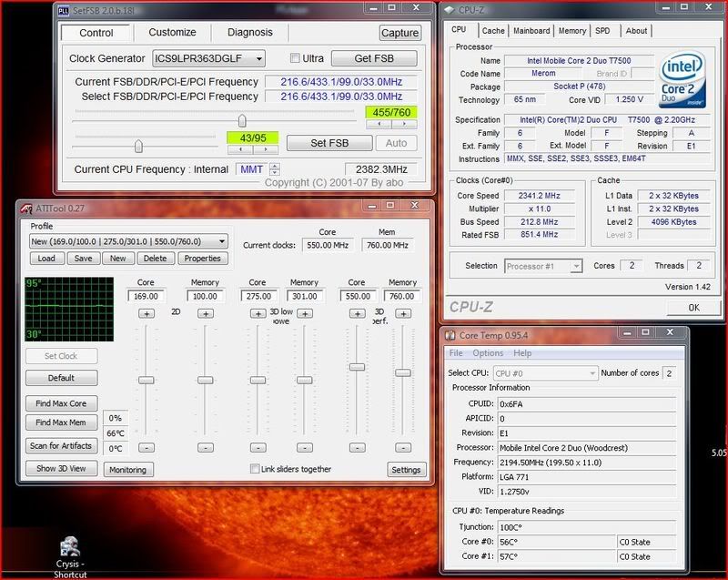Click OK button in CPU-Z
This screenshot has width=728, height=580.
tap(693, 308)
